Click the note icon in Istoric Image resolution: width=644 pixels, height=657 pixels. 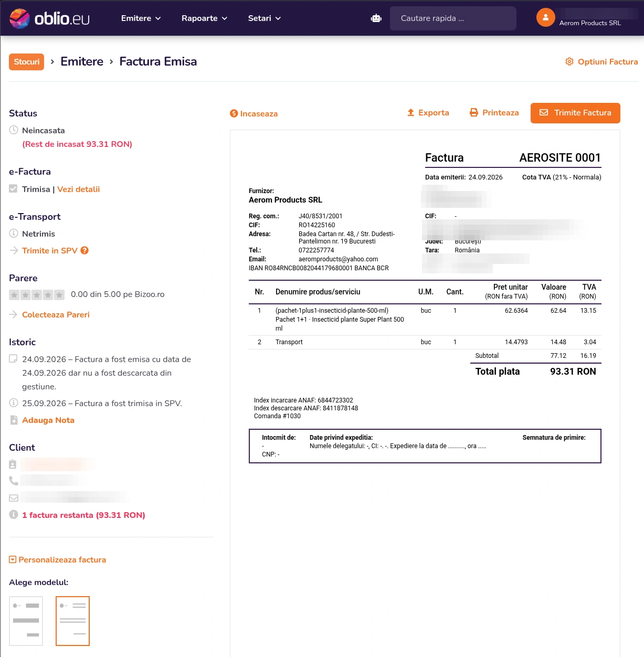click(14, 359)
